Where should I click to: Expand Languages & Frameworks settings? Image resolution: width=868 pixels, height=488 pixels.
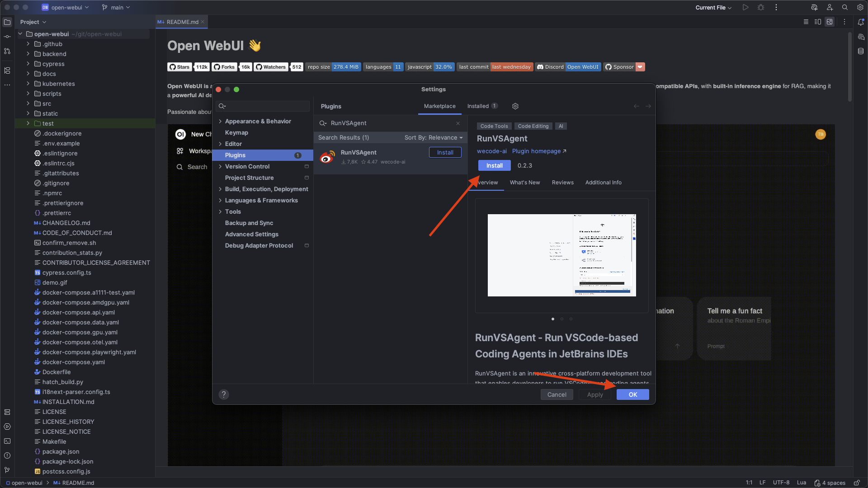220,201
